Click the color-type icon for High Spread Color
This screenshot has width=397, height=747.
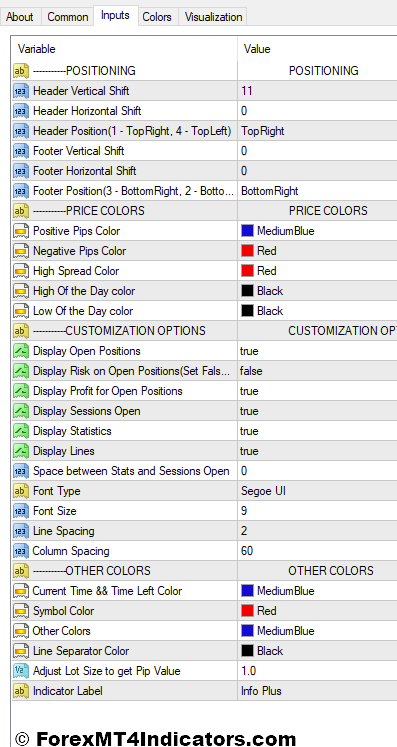pyautogui.click(x=21, y=271)
